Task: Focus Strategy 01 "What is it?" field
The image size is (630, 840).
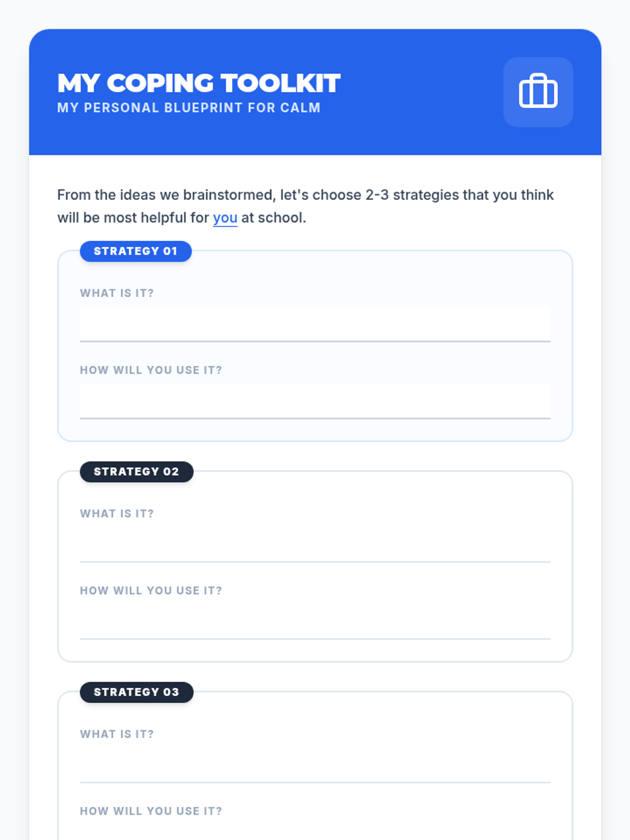Action: coord(315,325)
